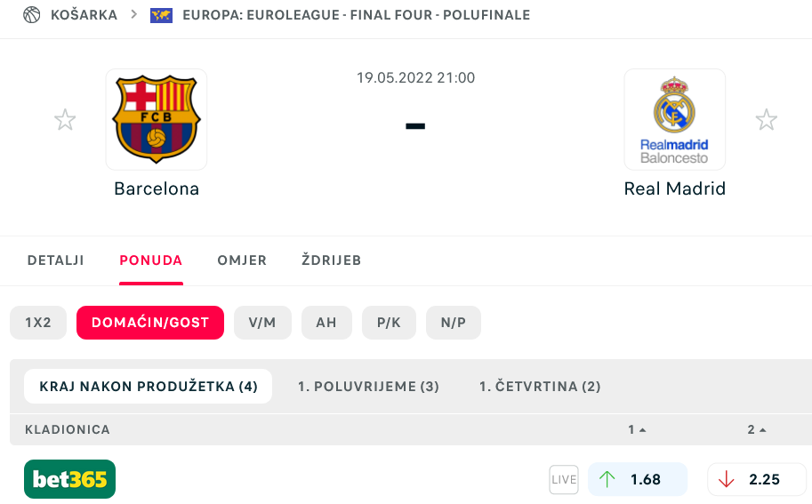Favorite Barcelona with the star icon

(x=65, y=120)
